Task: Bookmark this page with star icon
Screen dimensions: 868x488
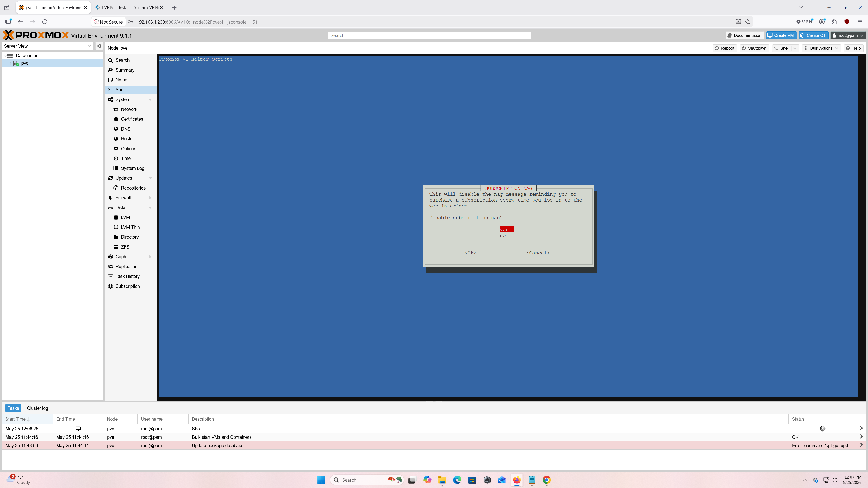Action: pos(748,22)
